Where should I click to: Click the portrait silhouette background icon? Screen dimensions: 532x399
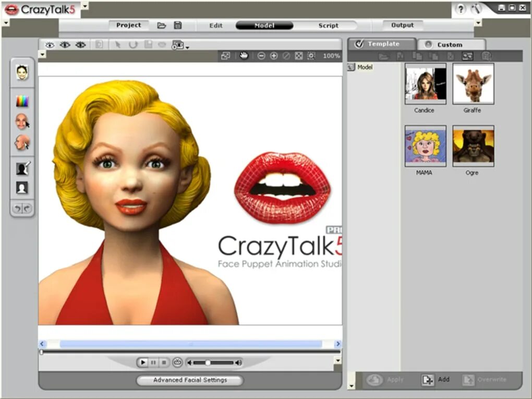pos(22,188)
